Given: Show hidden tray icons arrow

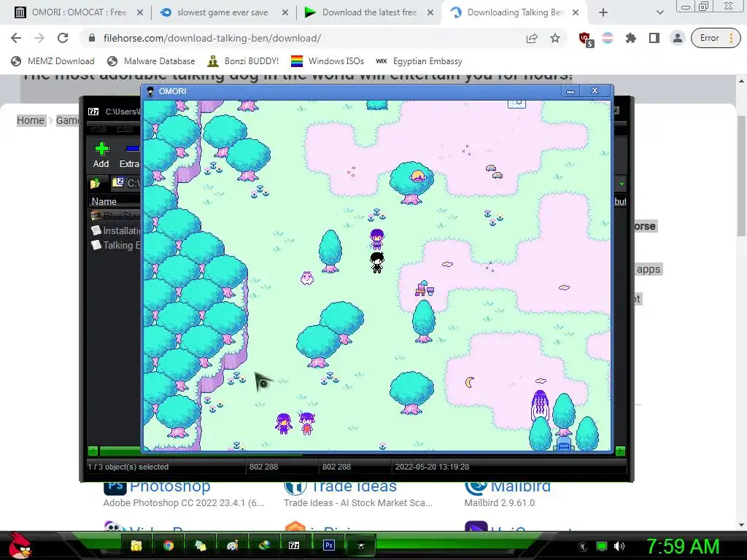Looking at the screenshot, I should click(x=582, y=547).
